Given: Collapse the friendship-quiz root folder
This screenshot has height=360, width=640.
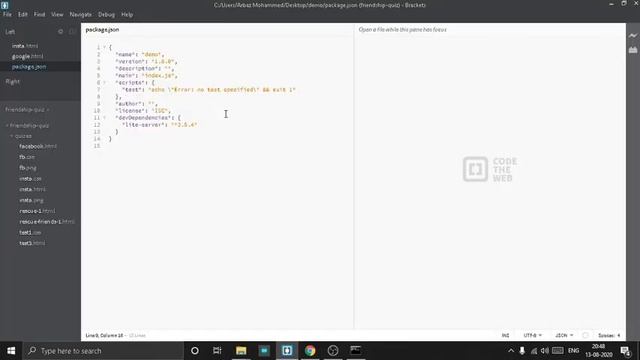Looking at the screenshot, I should (x=7, y=125).
